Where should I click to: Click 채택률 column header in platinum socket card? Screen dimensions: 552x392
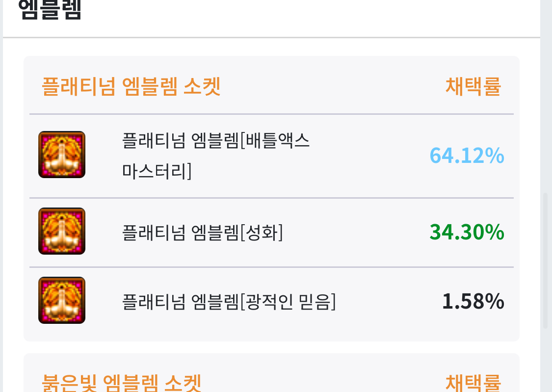coord(473,87)
